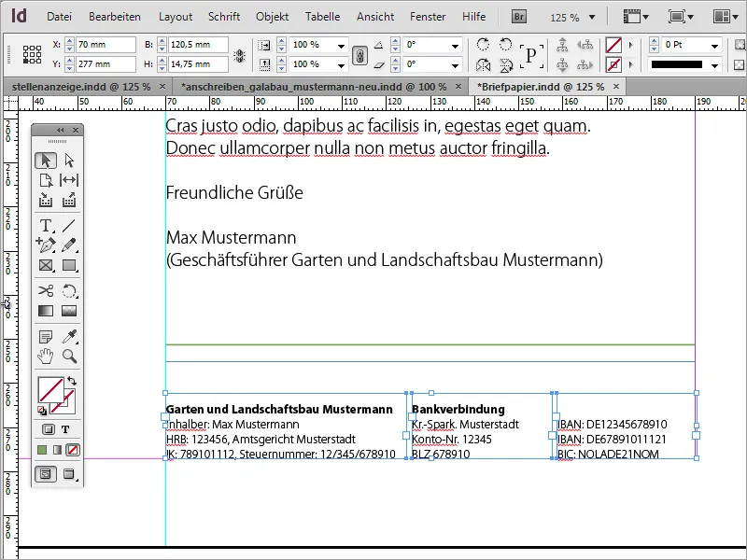Viewport: 747px width, 560px height.
Task: Select the Direct Selection tool (white arrow)
Action: 69,161
